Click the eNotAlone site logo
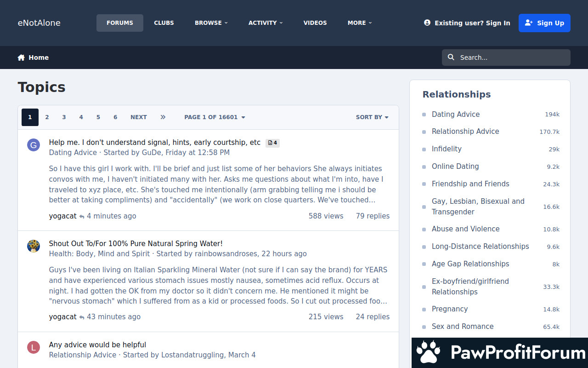The height and width of the screenshot is (368, 588). 39,23
